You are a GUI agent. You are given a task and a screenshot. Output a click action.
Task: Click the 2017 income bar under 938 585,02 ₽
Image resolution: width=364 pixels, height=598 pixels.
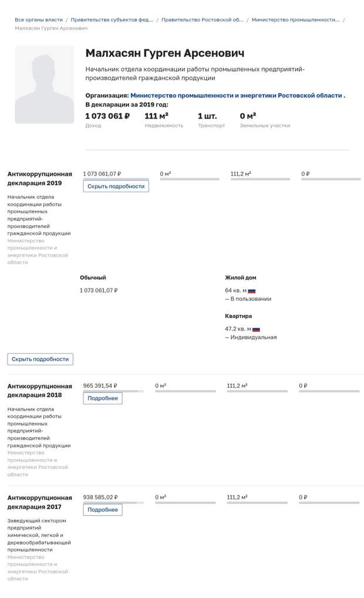point(113,503)
